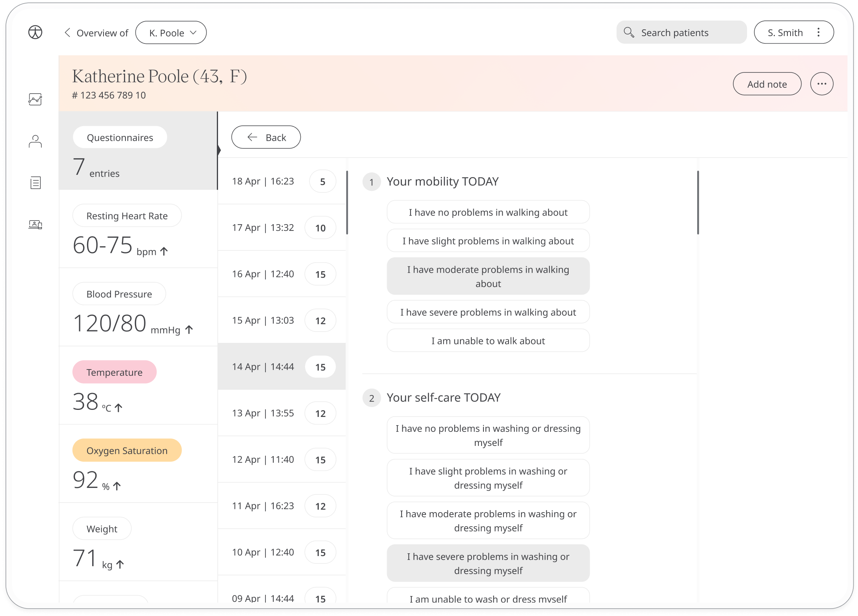Open the 10 Apr 12:40 entry

282,552
